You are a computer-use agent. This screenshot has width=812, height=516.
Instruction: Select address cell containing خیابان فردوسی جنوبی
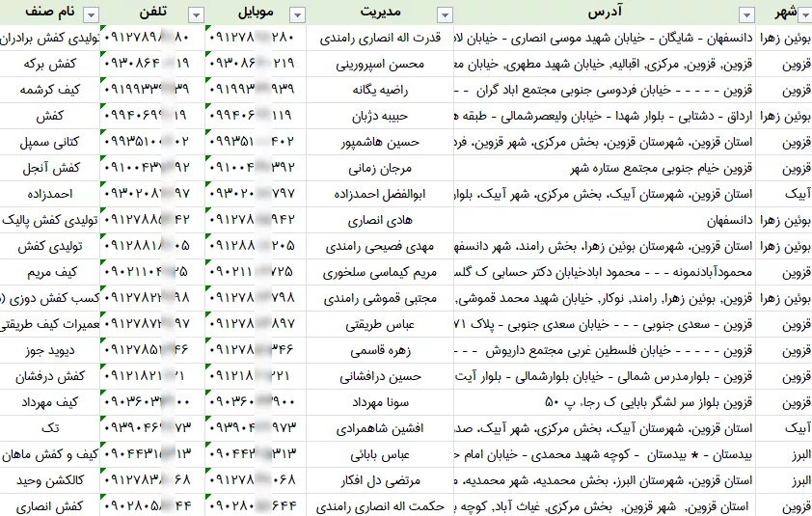tap(605, 90)
